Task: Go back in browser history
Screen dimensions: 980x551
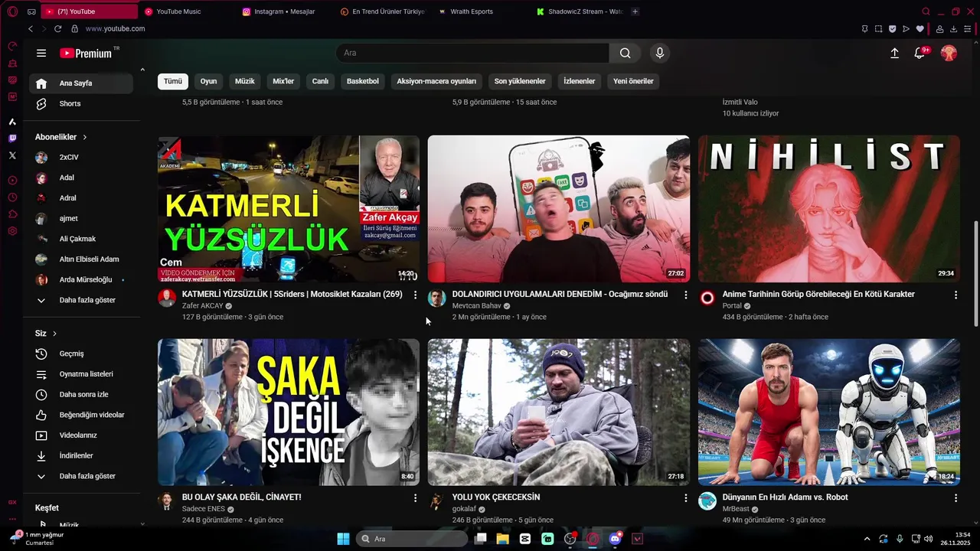Action: (x=31, y=28)
